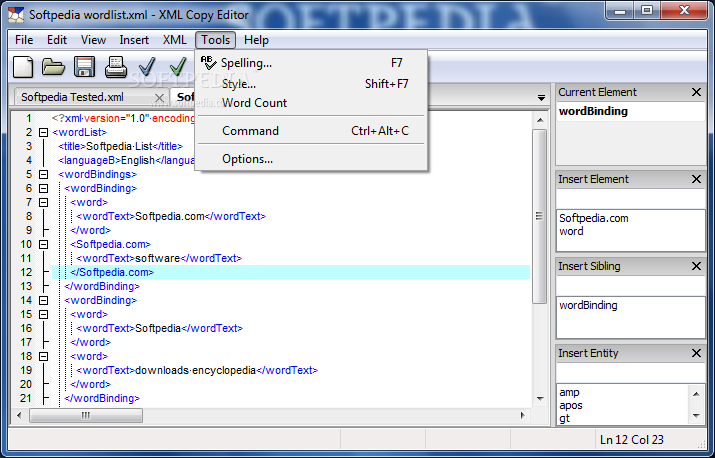Click the Insert Entity scroll down arrow

pos(696,416)
